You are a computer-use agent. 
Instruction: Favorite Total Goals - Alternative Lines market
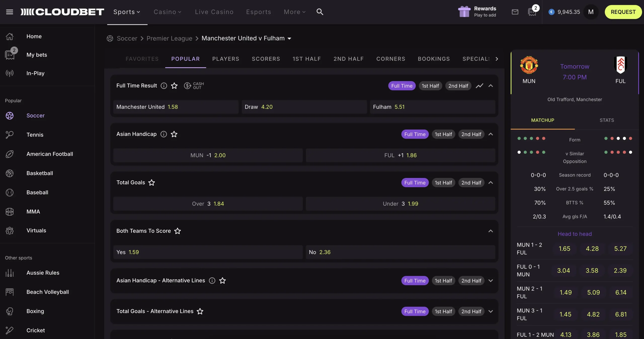pyautogui.click(x=200, y=311)
